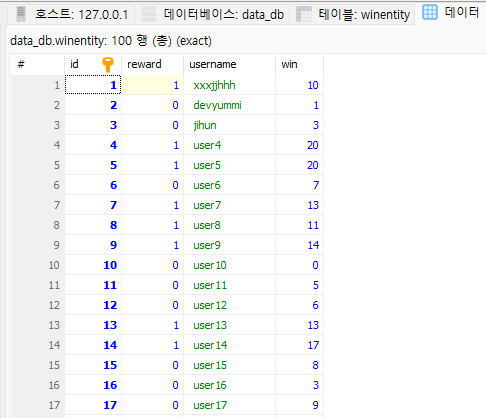Screen dimensions: 486x418
Task: Click the reward cell in user9 row
Action: tap(152, 245)
